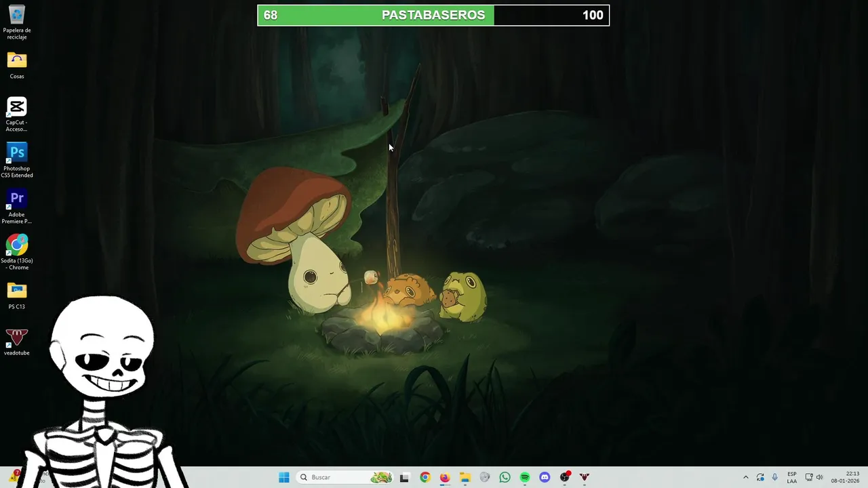The image size is (868, 488).
Task: Select the Sodita (13Go) Chrome shortcut
Action: 17,253
